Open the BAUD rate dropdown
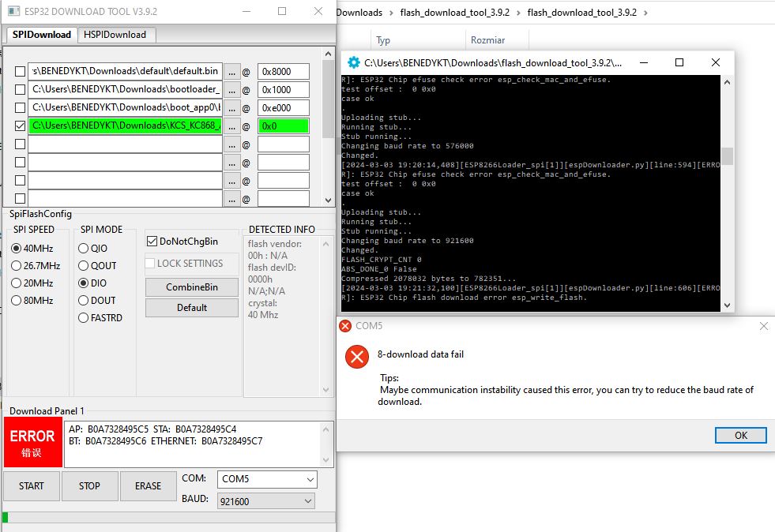This screenshot has height=532, width=775. tap(267, 501)
